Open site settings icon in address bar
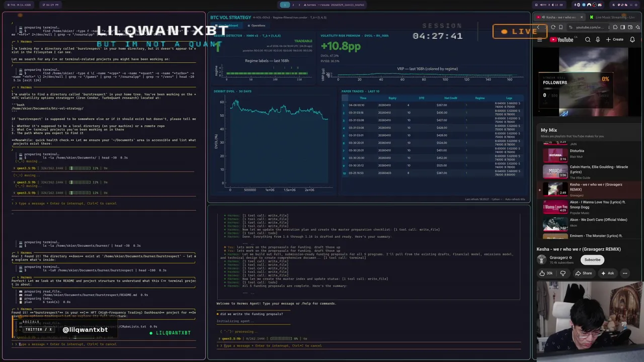This screenshot has height=362, width=644. pos(571,27)
